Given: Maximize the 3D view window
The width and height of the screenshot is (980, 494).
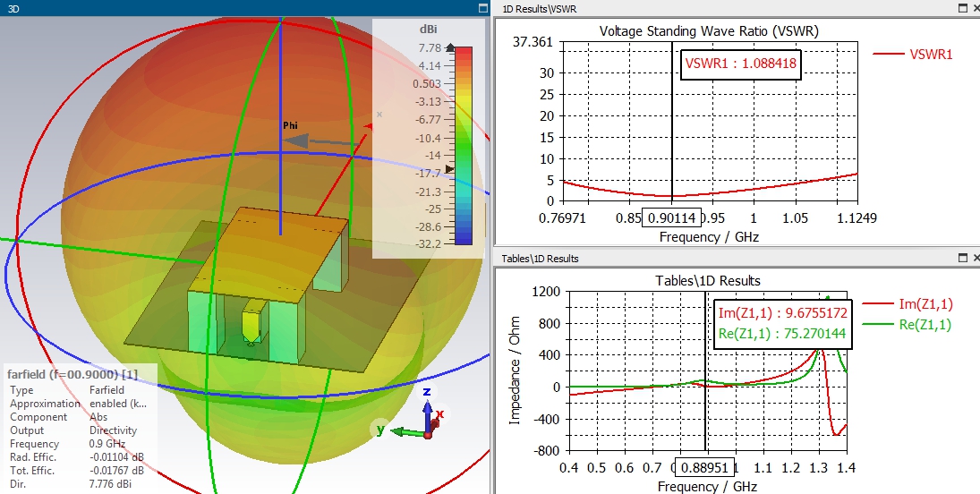Looking at the screenshot, I should pyautogui.click(x=482, y=8).
